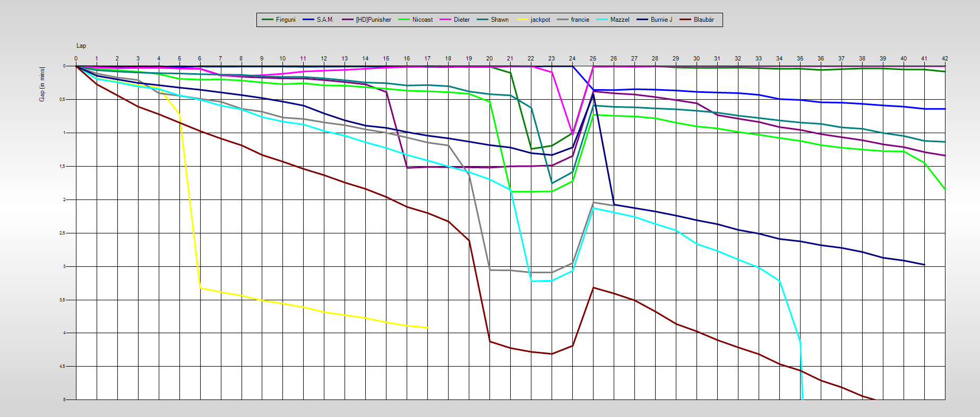The width and height of the screenshot is (980, 417).
Task: Click the [HD]Punisher legend text
Action: 373,20
